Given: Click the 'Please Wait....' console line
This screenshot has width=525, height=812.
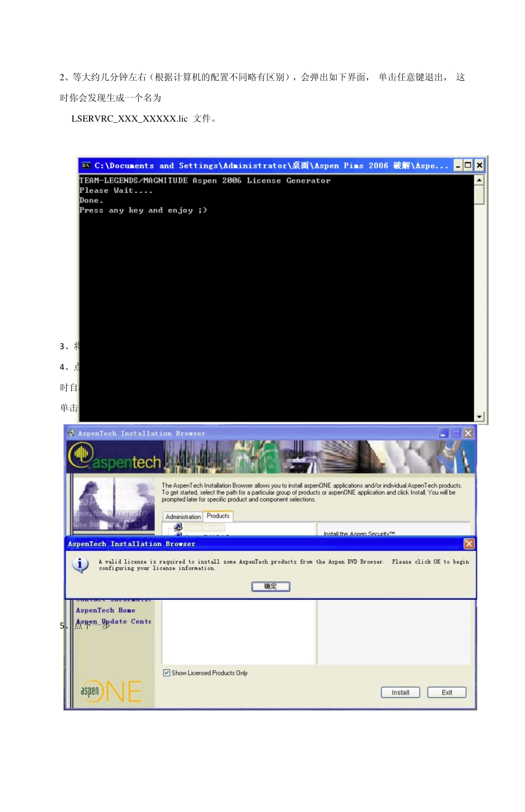Looking at the screenshot, I should click(x=116, y=190).
